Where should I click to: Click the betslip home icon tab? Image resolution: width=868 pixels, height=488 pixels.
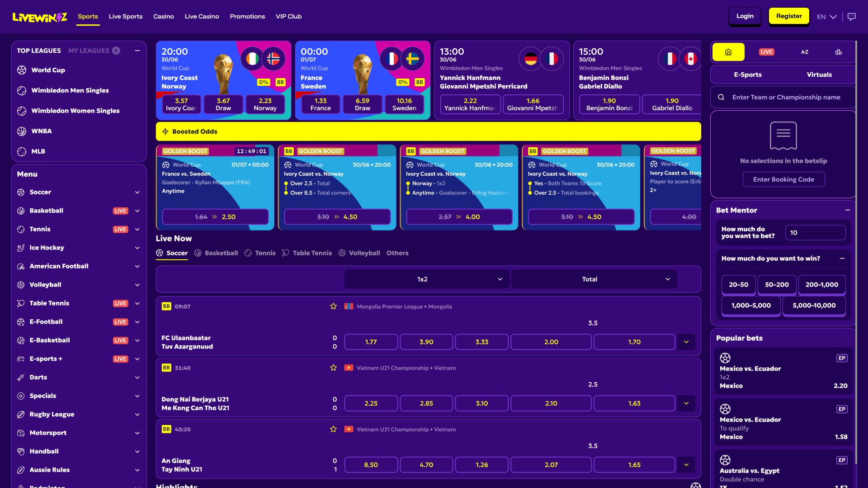pyautogui.click(x=728, y=52)
